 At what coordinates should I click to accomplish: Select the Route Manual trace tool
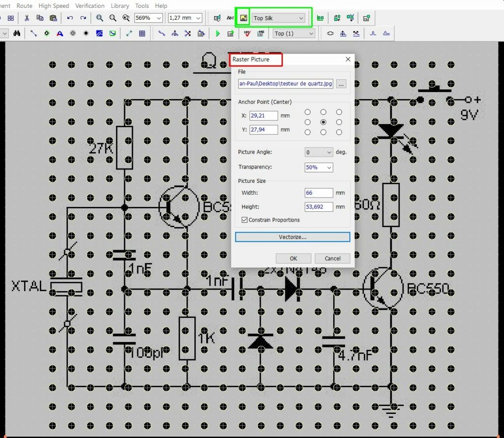(x=33, y=34)
